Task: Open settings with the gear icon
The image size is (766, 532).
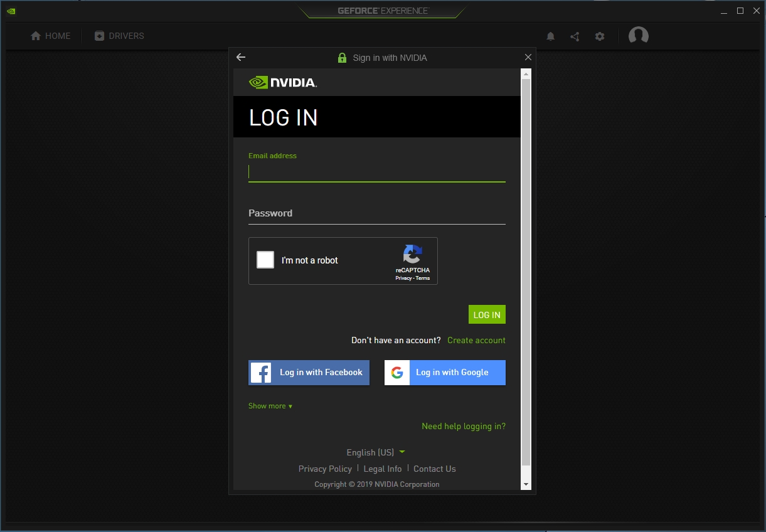Action: tap(600, 36)
